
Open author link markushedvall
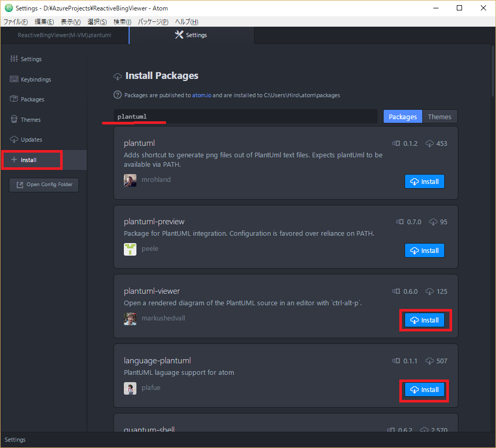point(163,318)
